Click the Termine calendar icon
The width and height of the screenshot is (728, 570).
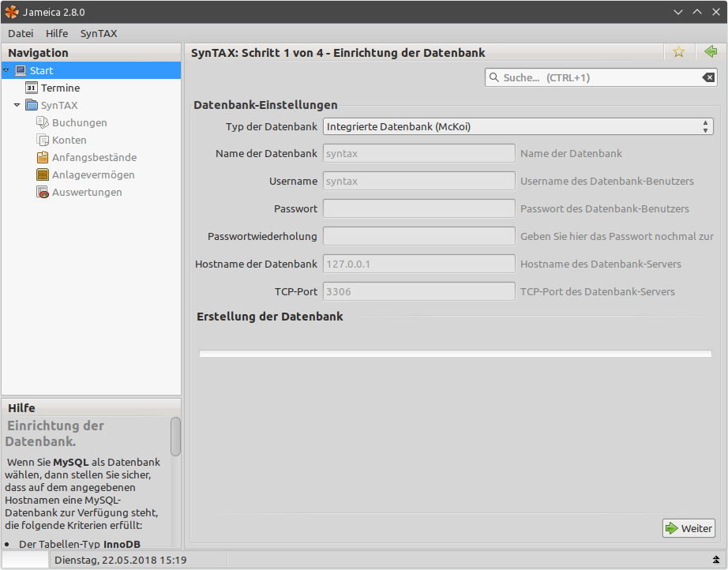click(31, 88)
